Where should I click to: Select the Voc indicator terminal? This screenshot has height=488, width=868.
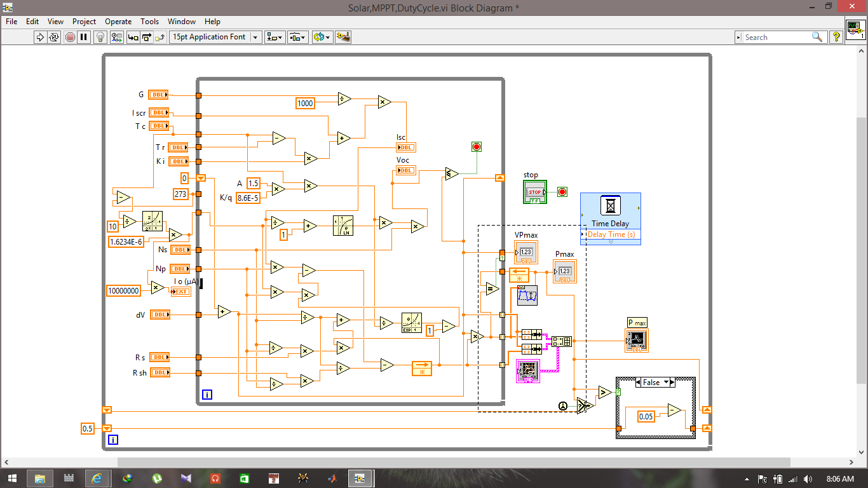pos(406,170)
